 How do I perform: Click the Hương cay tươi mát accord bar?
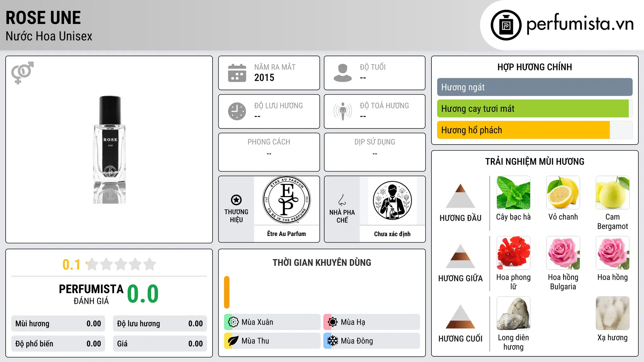click(x=535, y=109)
